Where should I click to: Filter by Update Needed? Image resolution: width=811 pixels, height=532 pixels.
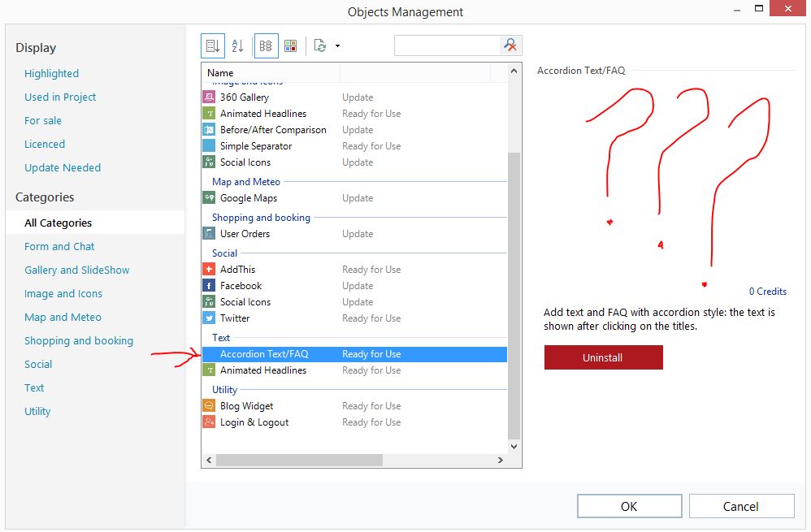click(x=63, y=167)
